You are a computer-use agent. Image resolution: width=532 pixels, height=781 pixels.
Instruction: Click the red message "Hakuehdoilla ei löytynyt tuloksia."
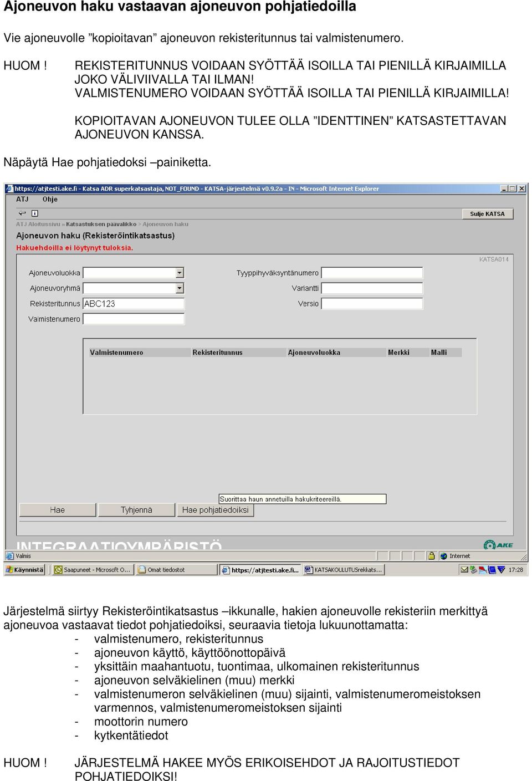click(75, 248)
